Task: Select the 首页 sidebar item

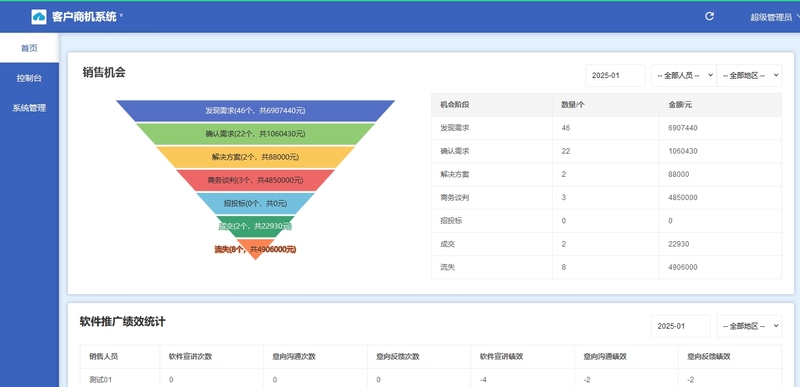Action: (x=29, y=48)
